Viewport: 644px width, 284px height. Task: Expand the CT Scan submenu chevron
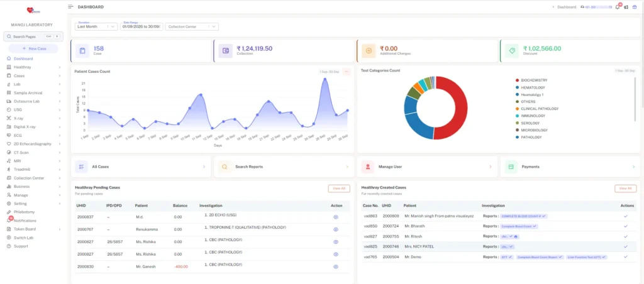click(x=60, y=153)
